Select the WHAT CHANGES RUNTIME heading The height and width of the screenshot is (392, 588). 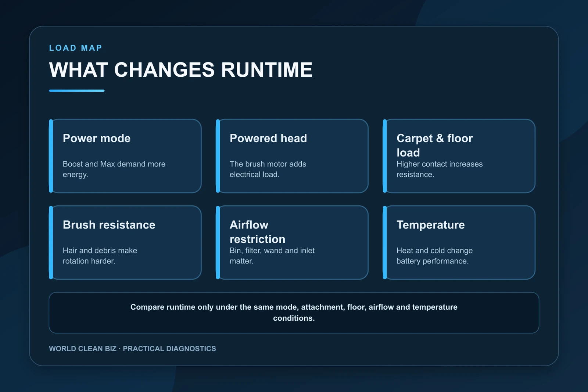(x=181, y=70)
